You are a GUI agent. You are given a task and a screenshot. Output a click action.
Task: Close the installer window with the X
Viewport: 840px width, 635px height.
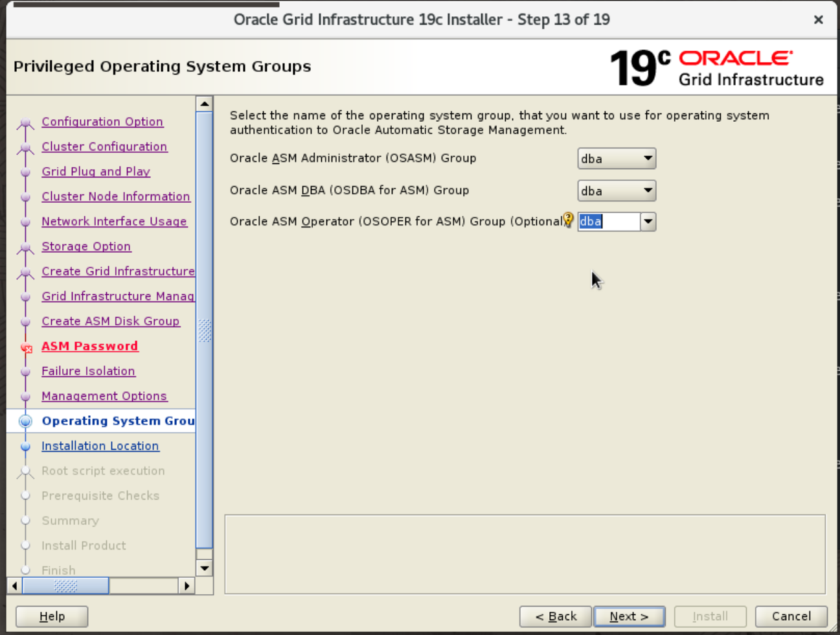(x=818, y=19)
